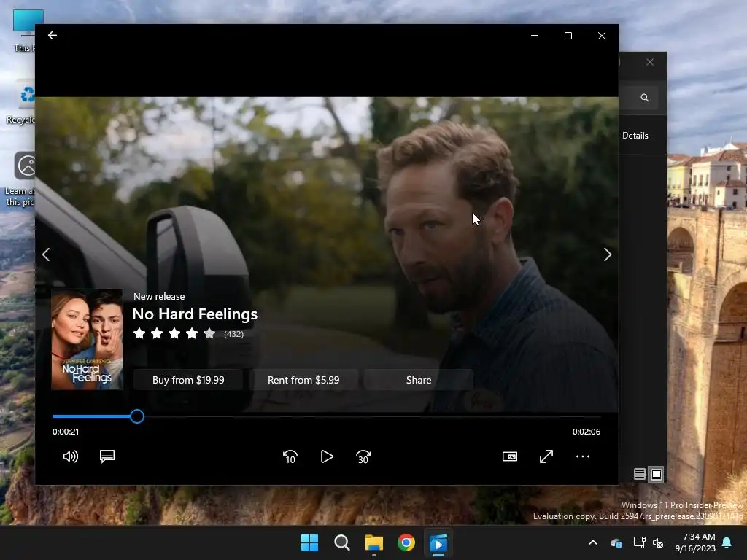Screen dimensions: 747x560
Task: Switch to large view in background window
Action: pyautogui.click(x=657, y=474)
